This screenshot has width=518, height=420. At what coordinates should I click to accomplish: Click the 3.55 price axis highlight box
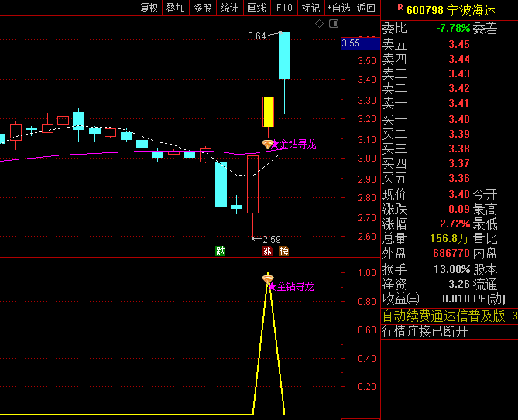coord(361,43)
